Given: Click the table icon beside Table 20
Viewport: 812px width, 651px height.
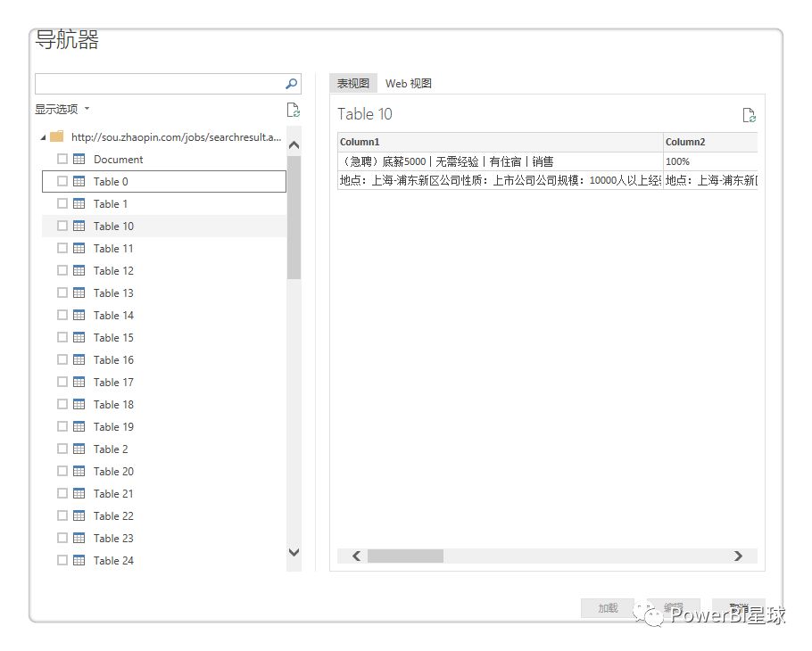Looking at the screenshot, I should pos(79,470).
